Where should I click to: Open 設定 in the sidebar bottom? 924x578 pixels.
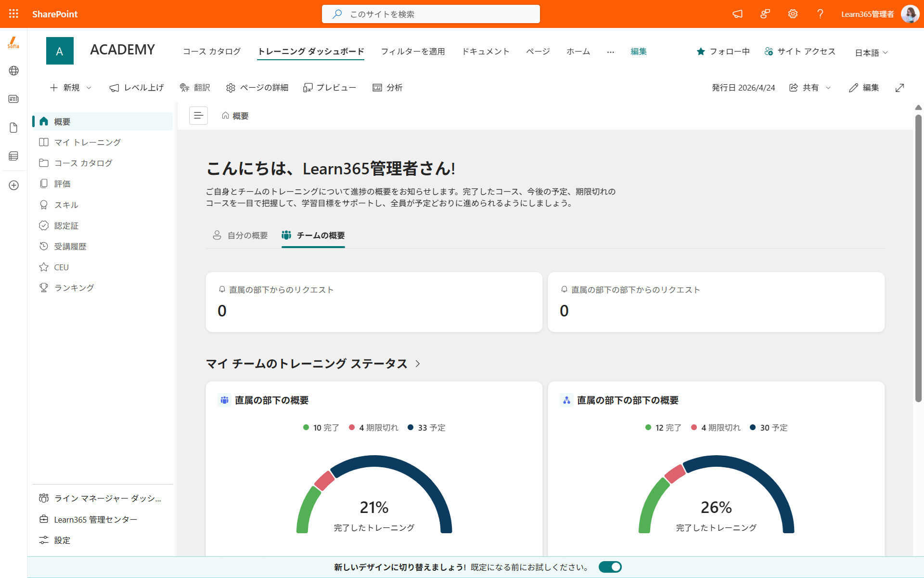(103, 540)
